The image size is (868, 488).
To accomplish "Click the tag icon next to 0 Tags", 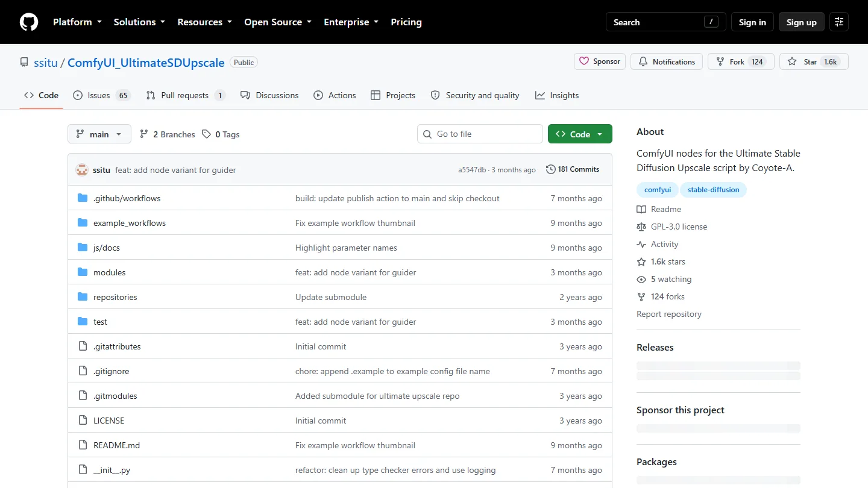I will coord(206,134).
